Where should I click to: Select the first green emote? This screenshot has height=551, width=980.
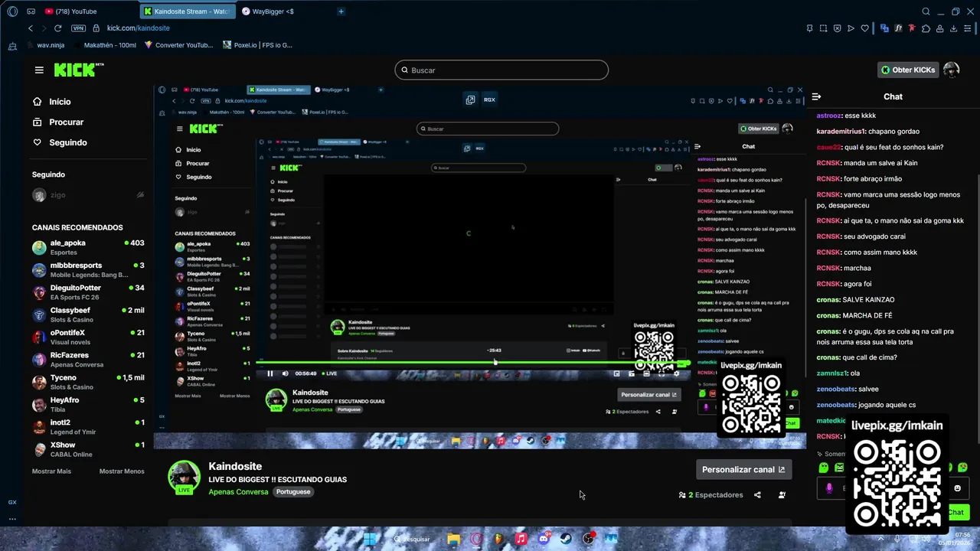click(823, 468)
